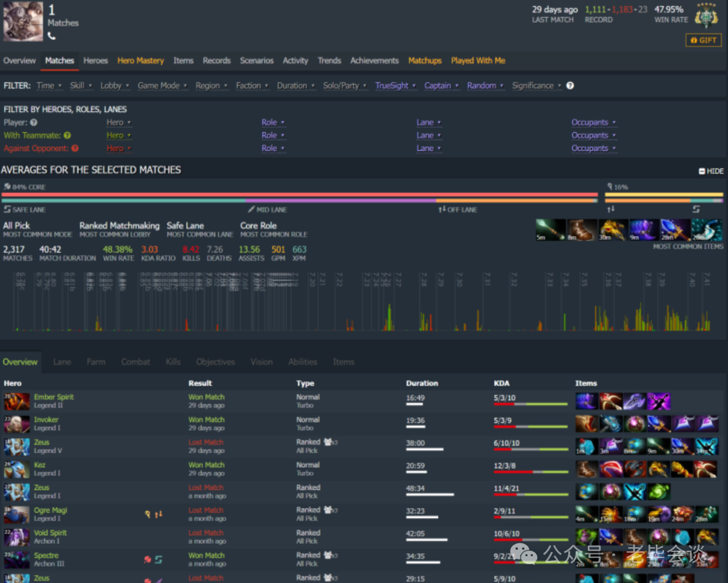Open the help icon beside With Teammate
728x583 pixels.
click(67, 135)
